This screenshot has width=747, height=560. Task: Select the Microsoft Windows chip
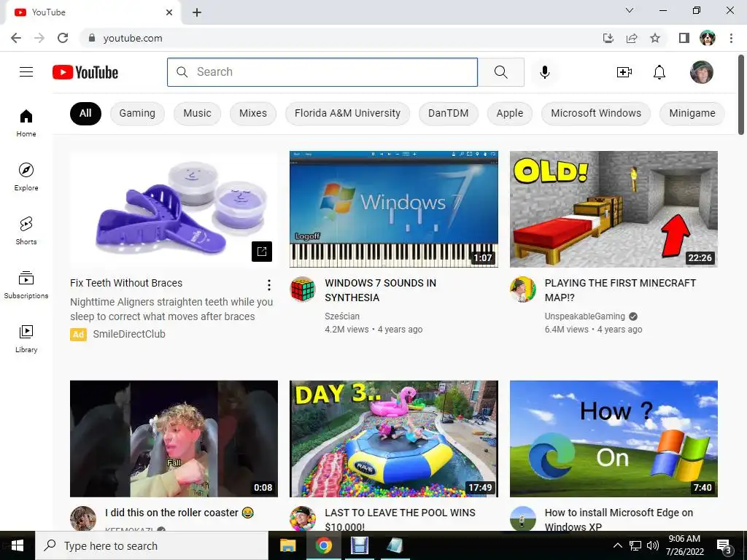pos(596,113)
